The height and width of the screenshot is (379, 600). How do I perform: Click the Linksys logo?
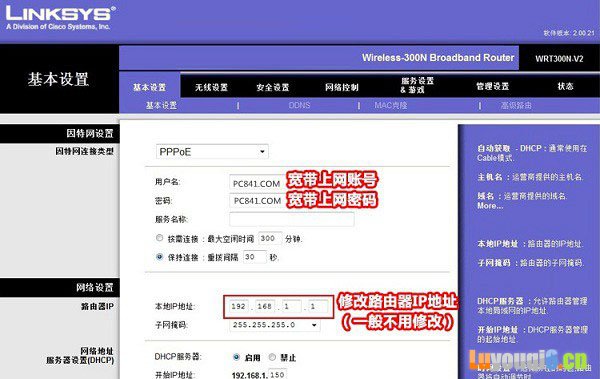[60, 18]
